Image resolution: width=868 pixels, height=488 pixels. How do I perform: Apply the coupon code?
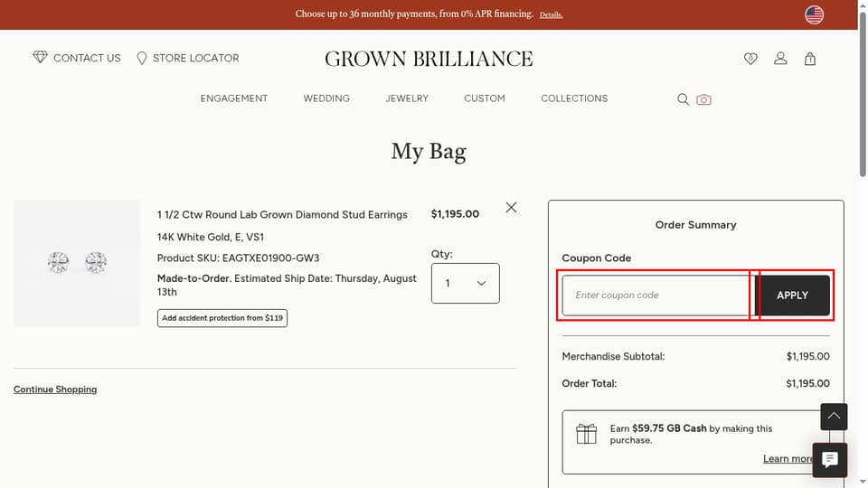coord(792,296)
